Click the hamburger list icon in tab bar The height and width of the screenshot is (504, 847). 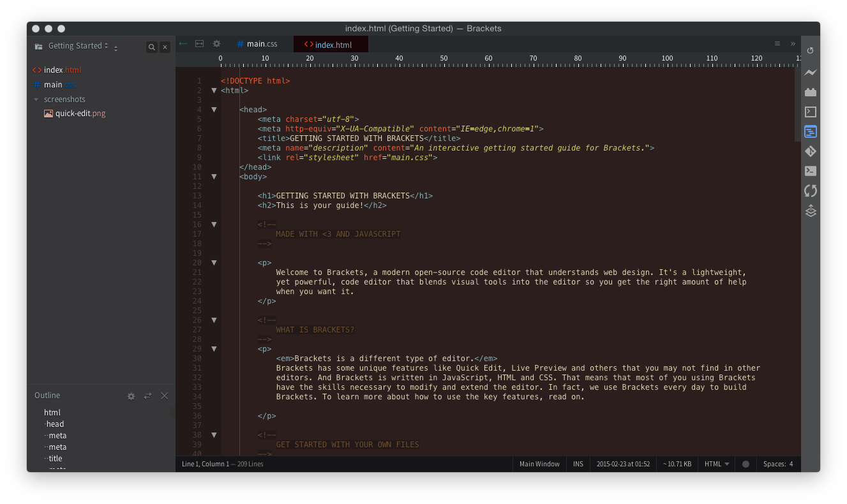click(777, 44)
